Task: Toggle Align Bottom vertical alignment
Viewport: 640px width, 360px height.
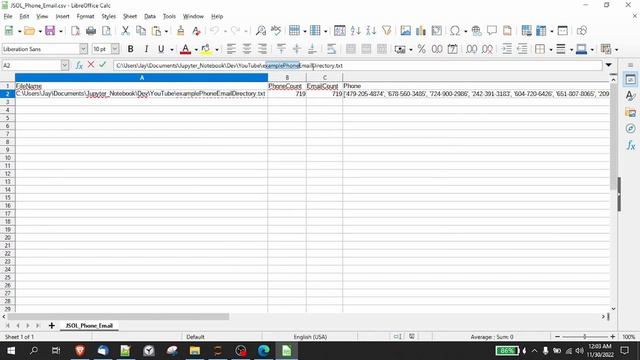Action: pos(312,49)
